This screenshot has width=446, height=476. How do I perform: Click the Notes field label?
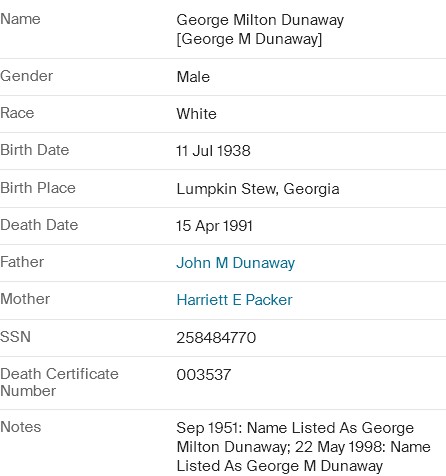21,427
